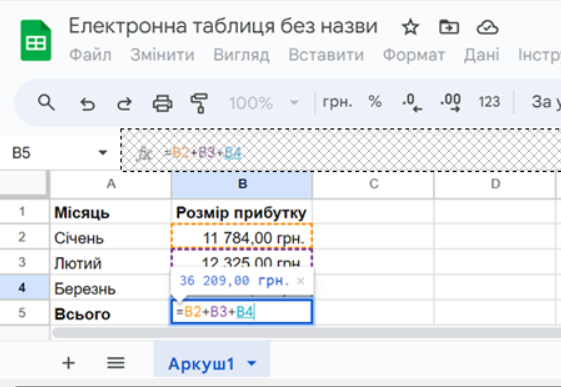
Task: Open the Вставити menu
Action: click(x=326, y=55)
